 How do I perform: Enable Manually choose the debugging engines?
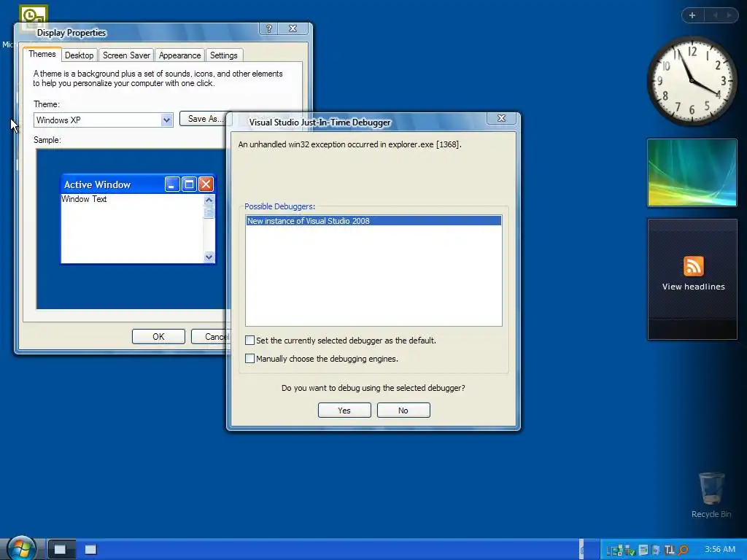pyautogui.click(x=249, y=359)
